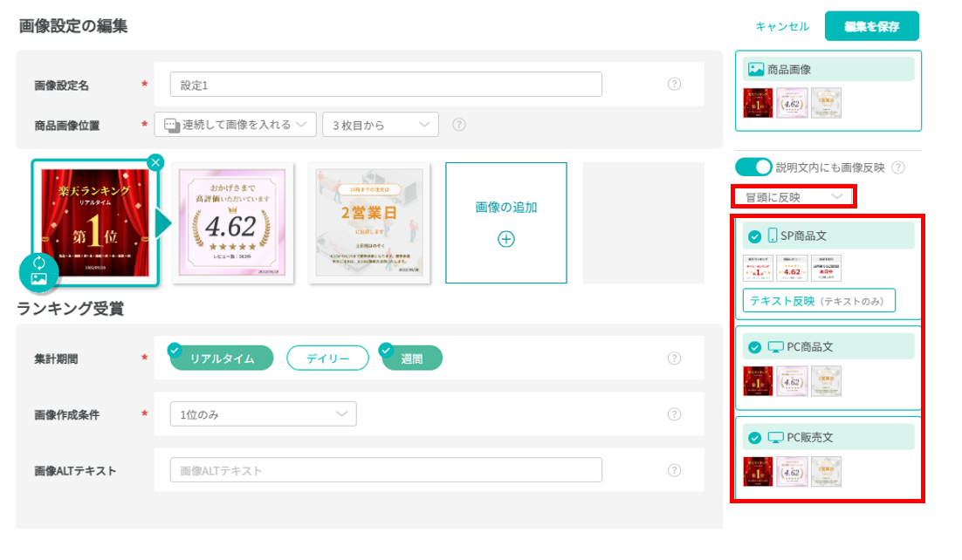
Task: Open help icon beside 商品画像位置 dropdowns
Action: [459, 125]
